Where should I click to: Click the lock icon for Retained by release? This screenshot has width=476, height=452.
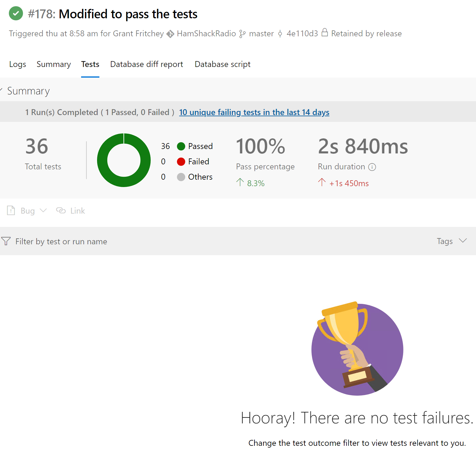click(x=325, y=33)
